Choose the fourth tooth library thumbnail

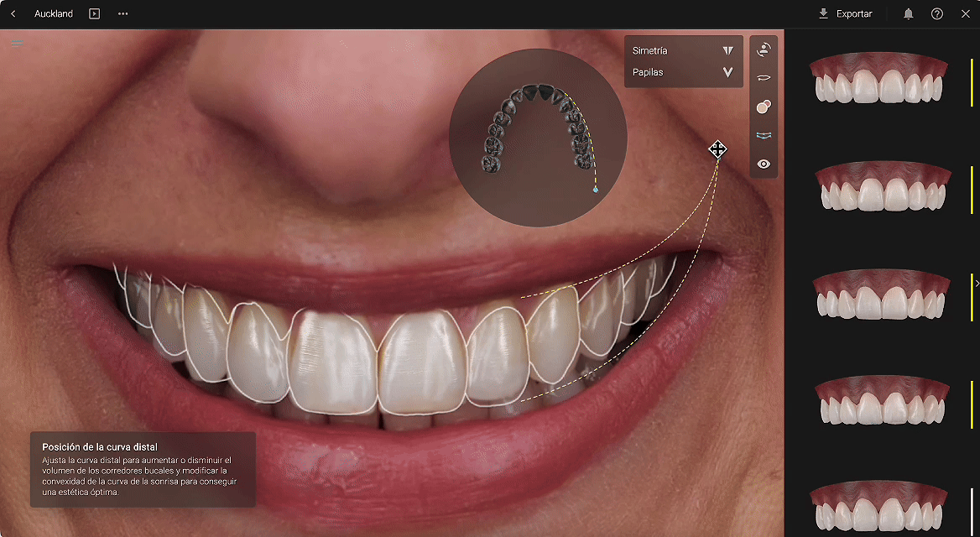click(882, 401)
